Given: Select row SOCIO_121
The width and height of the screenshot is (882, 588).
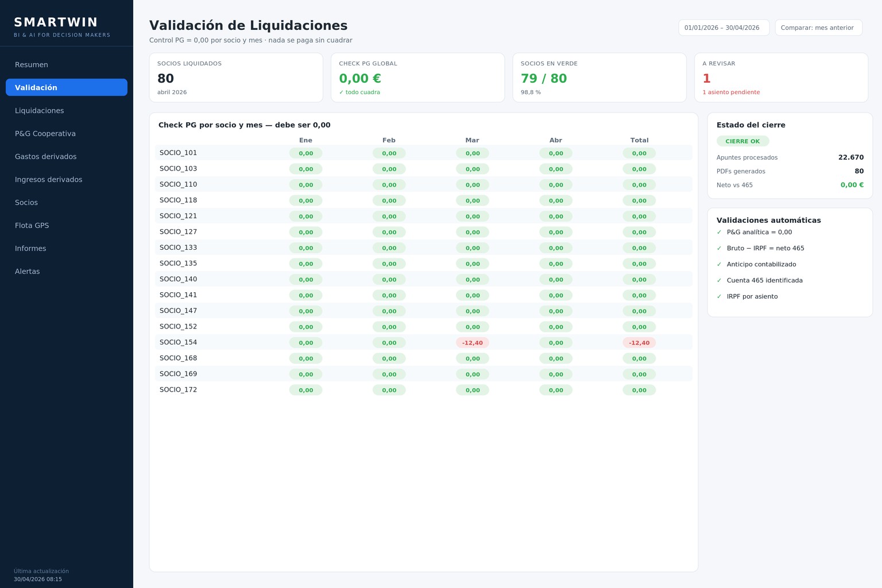Looking at the screenshot, I should (424, 216).
